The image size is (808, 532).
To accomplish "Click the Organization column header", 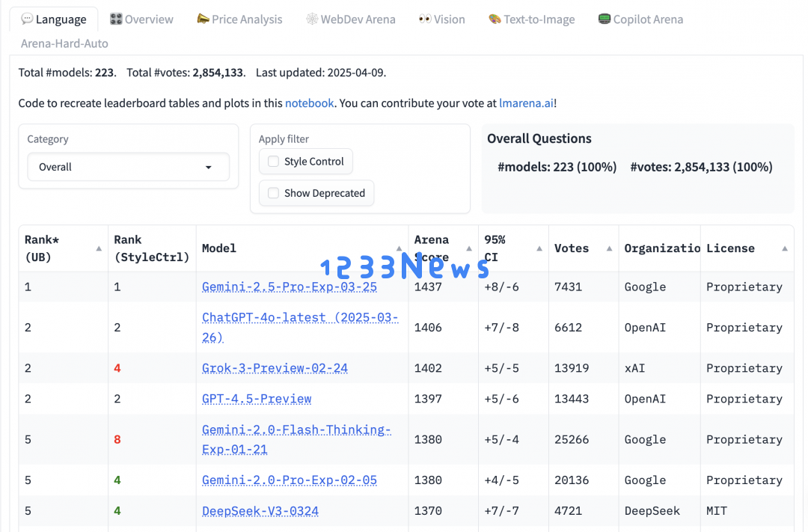I will click(x=661, y=248).
